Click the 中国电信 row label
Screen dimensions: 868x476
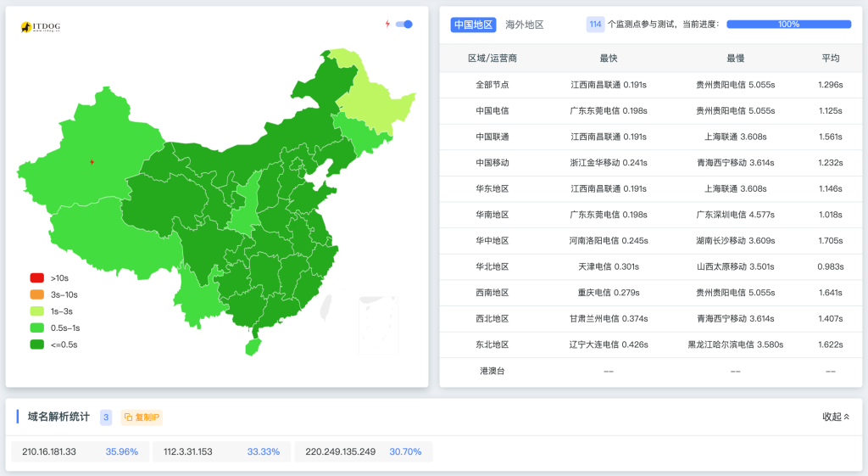[492, 111]
